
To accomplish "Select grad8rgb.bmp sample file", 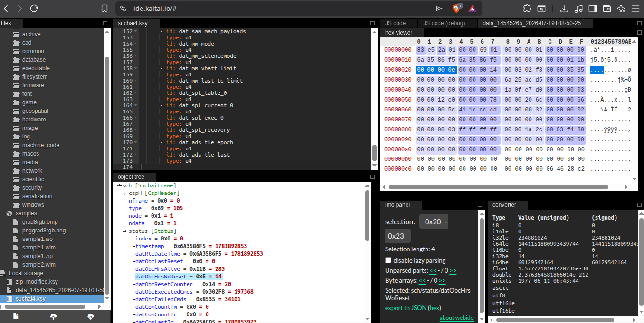I will 40,222.
